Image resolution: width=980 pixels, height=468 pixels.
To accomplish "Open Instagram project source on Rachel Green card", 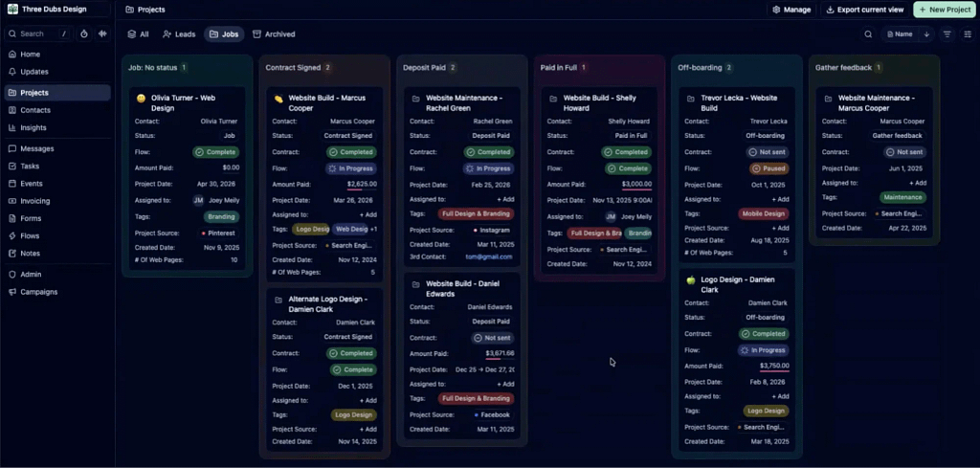I will (x=494, y=230).
